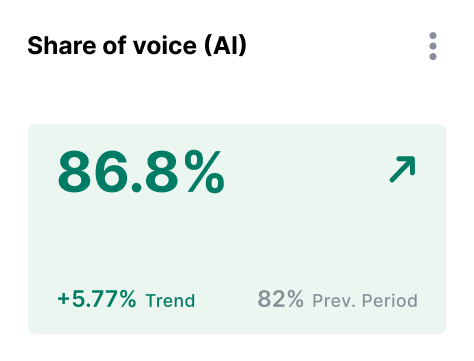The width and height of the screenshot is (474, 361).
Task: Click the plus sign before 5.77%
Action: click(x=63, y=299)
